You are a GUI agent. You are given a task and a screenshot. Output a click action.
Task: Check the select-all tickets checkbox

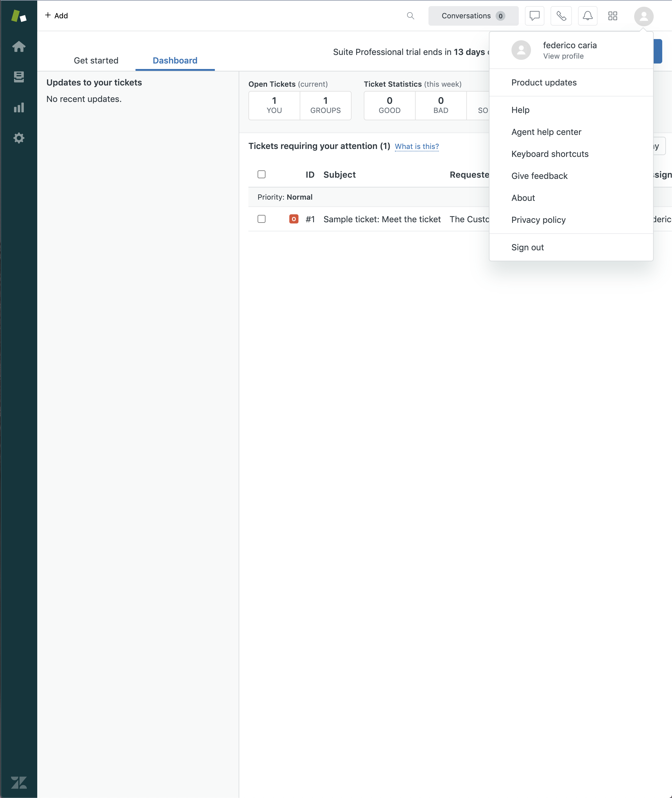coord(262,174)
